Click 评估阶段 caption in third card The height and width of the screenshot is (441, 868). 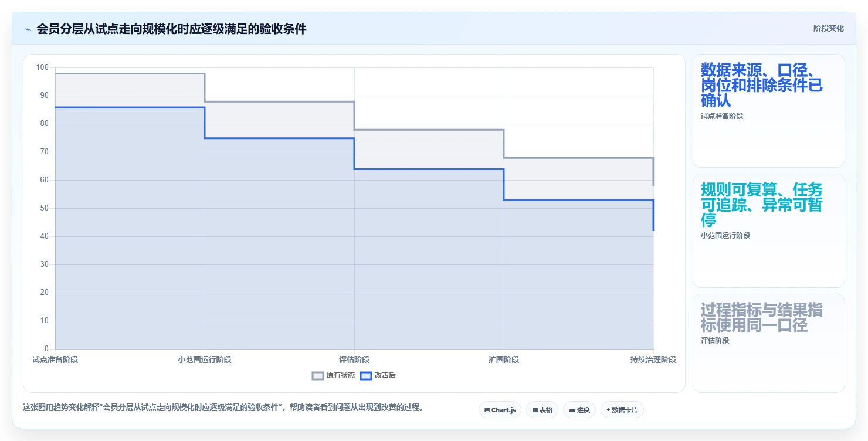[x=715, y=341]
